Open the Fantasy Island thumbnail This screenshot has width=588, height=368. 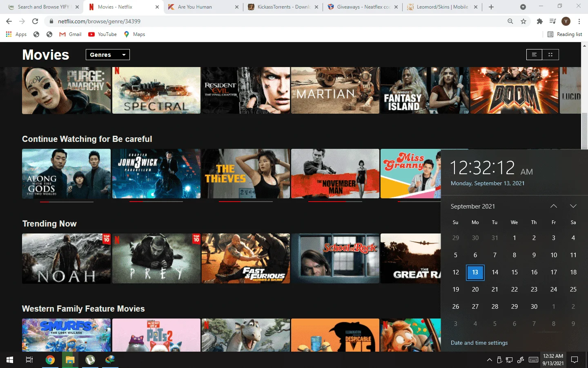pyautogui.click(x=425, y=90)
